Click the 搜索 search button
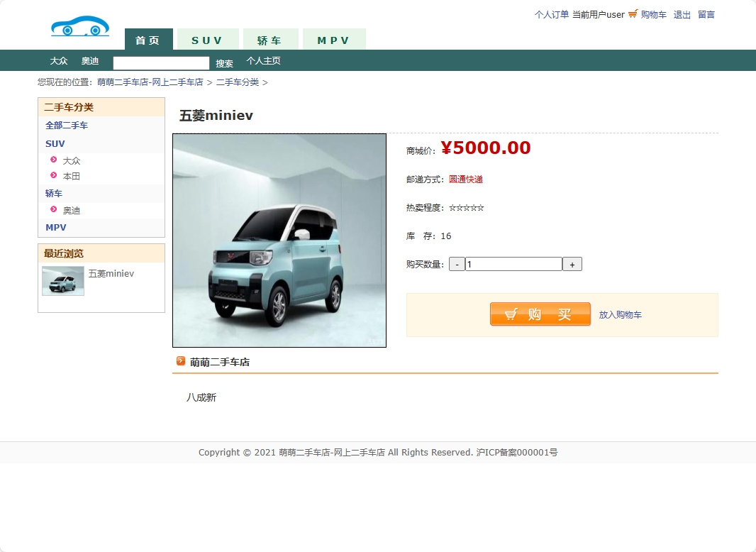 tap(224, 63)
